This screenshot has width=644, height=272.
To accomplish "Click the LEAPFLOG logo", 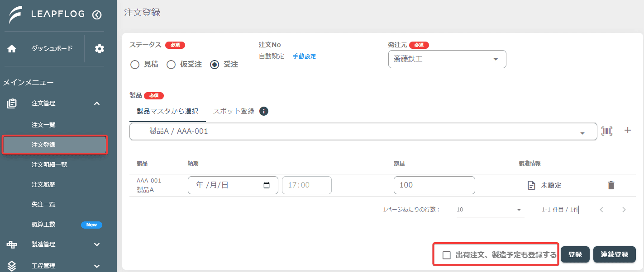I will [47, 14].
